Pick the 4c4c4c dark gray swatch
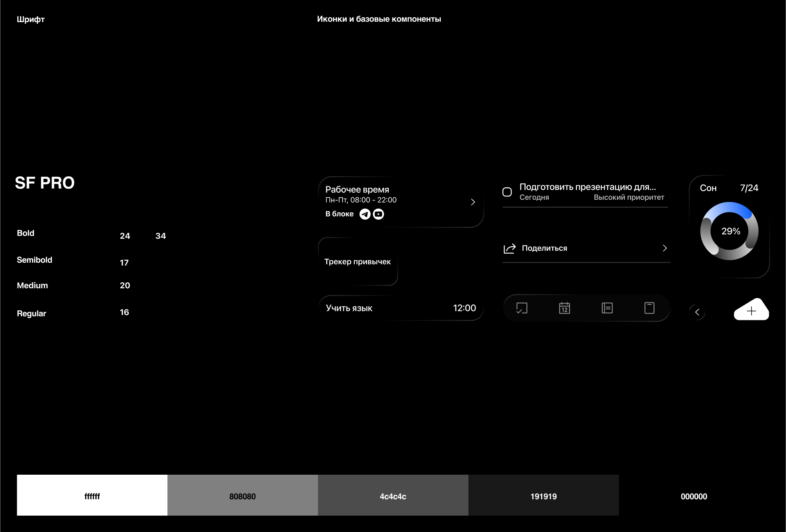The image size is (786, 532). click(x=393, y=495)
